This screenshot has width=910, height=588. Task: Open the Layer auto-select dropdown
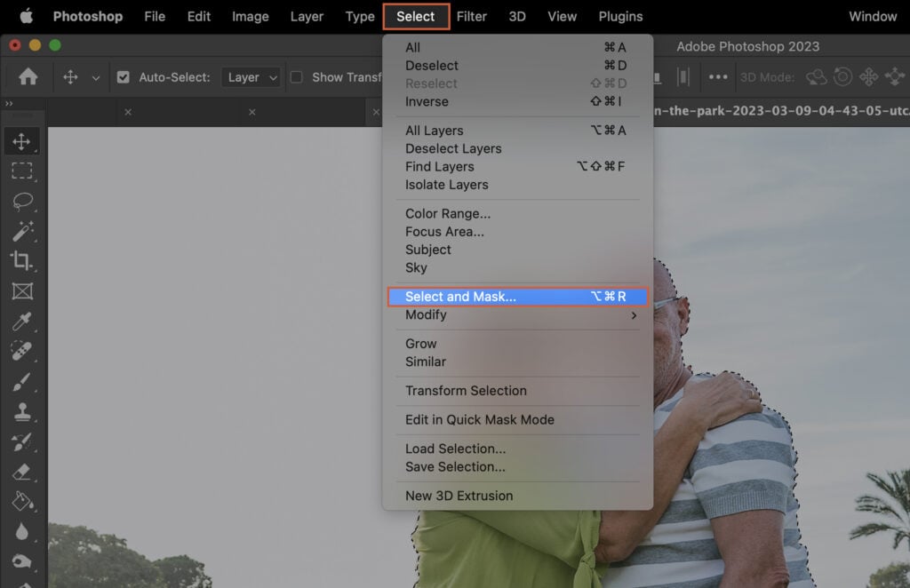click(251, 77)
